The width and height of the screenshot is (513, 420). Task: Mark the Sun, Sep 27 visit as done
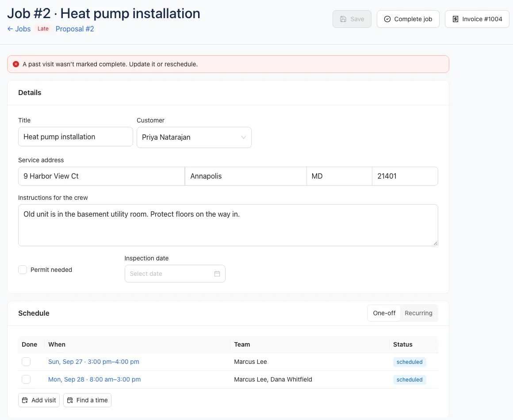click(x=26, y=362)
